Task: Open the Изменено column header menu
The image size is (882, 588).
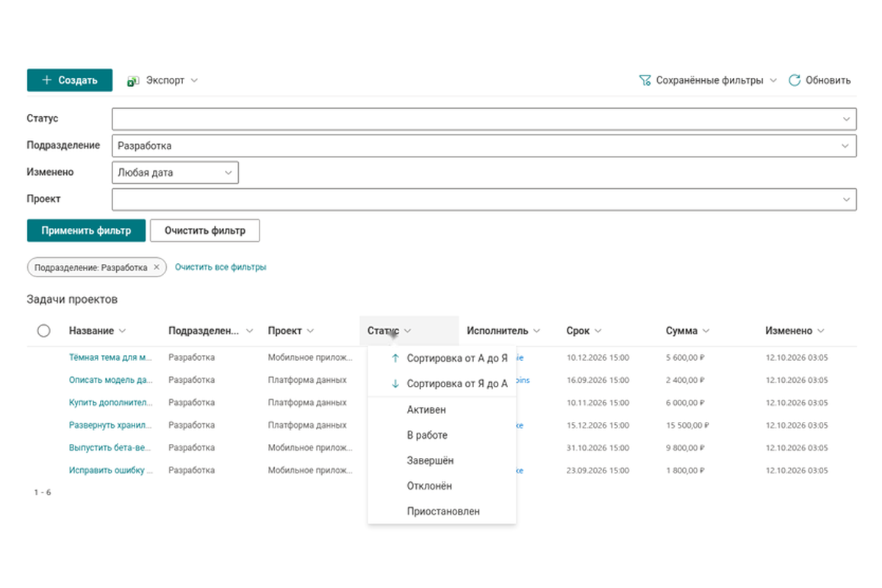Action: click(x=795, y=331)
